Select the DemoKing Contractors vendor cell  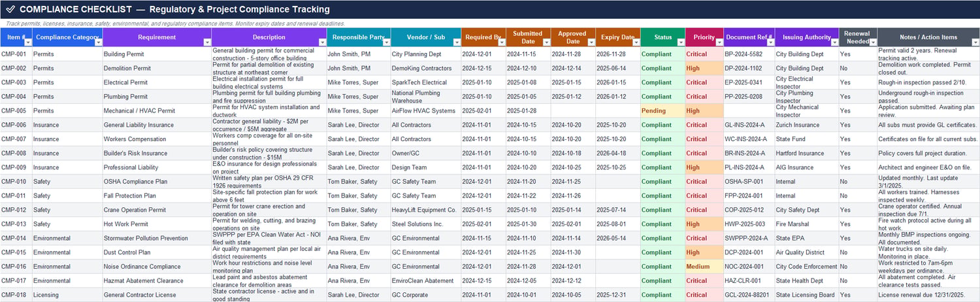tap(426, 69)
